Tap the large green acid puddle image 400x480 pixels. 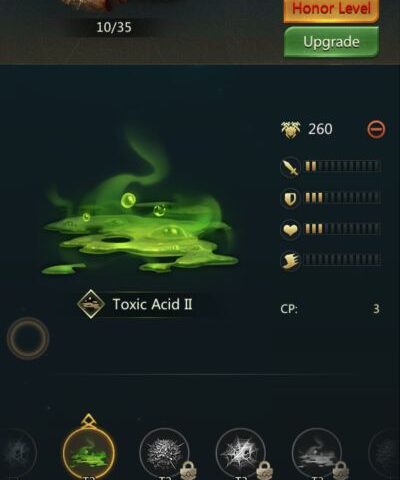click(x=140, y=218)
